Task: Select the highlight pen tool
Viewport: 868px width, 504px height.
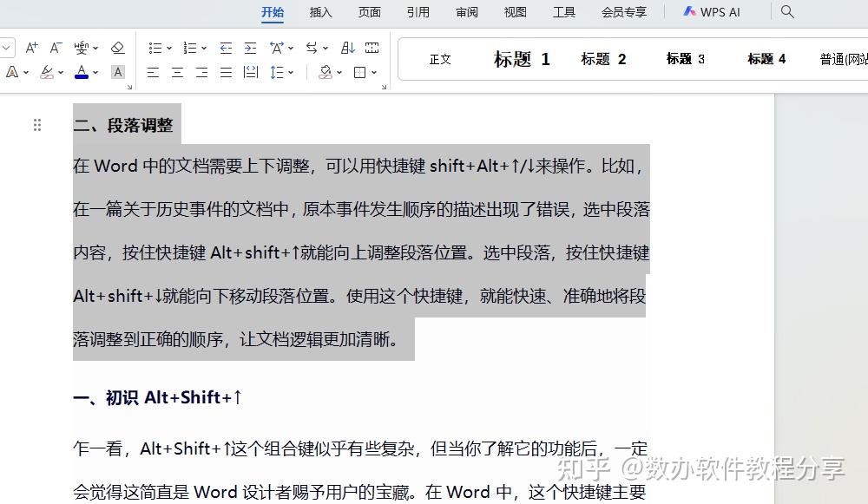Action: pos(46,72)
